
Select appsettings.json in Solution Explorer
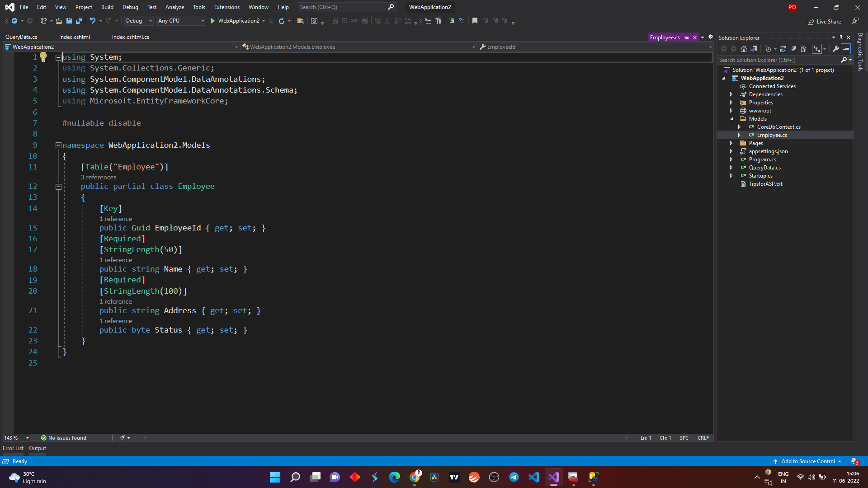[x=768, y=151]
